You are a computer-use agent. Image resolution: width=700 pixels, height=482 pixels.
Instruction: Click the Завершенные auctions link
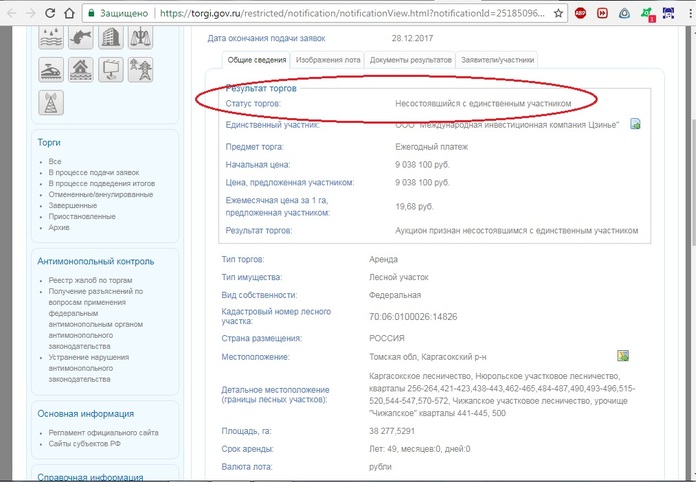click(x=73, y=206)
